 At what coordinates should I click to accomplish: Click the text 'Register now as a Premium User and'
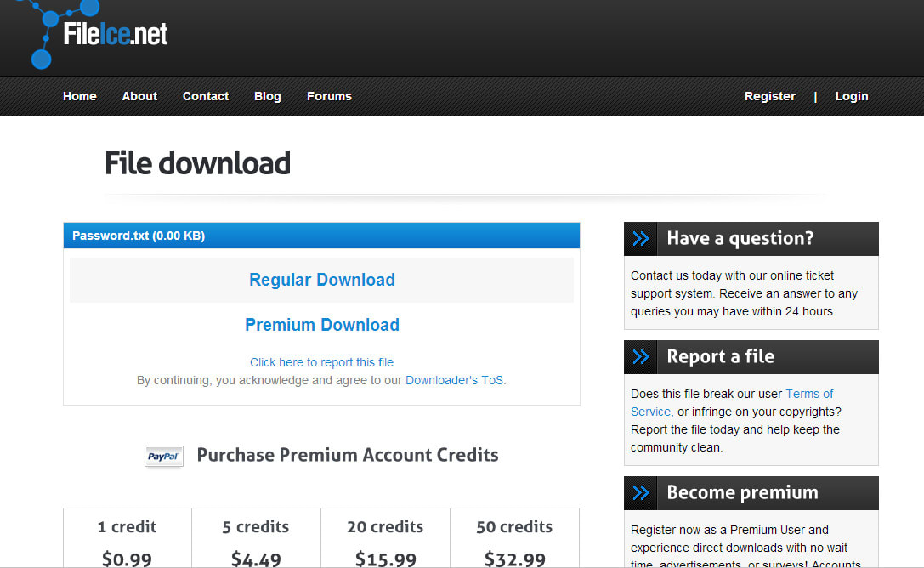[729, 530]
